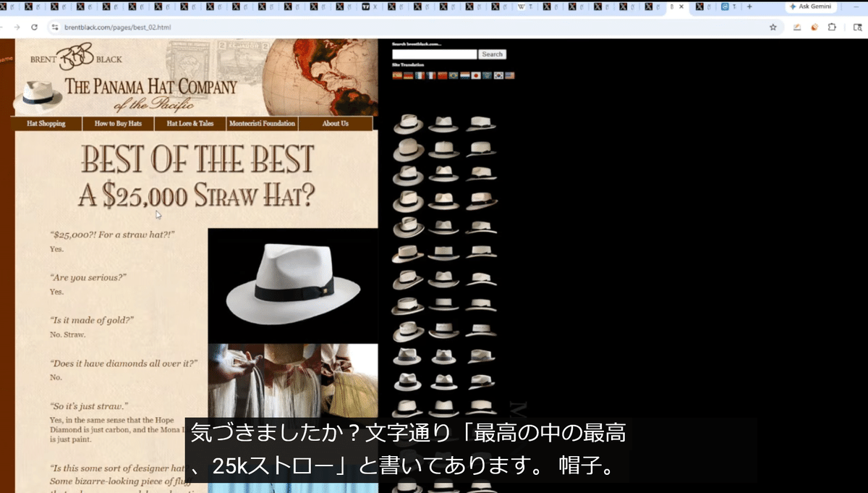Click the large white fedora hat photo
868x493 pixels.
coord(294,286)
